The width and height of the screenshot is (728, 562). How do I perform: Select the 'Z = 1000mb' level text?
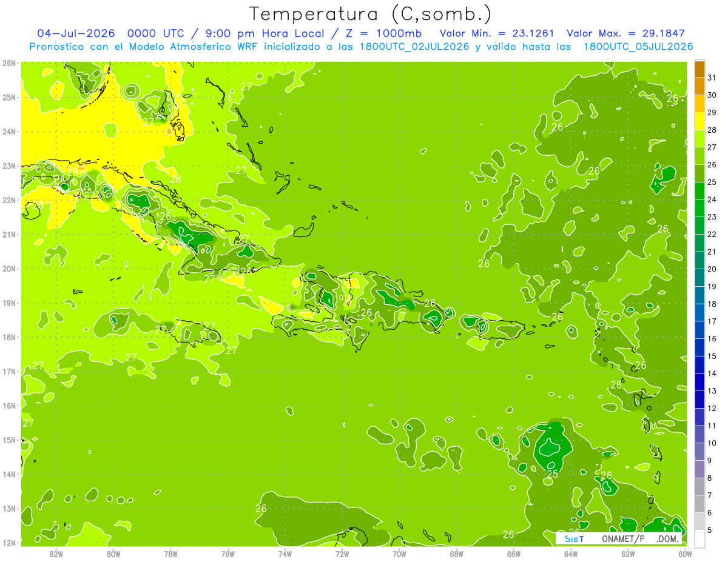(383, 33)
